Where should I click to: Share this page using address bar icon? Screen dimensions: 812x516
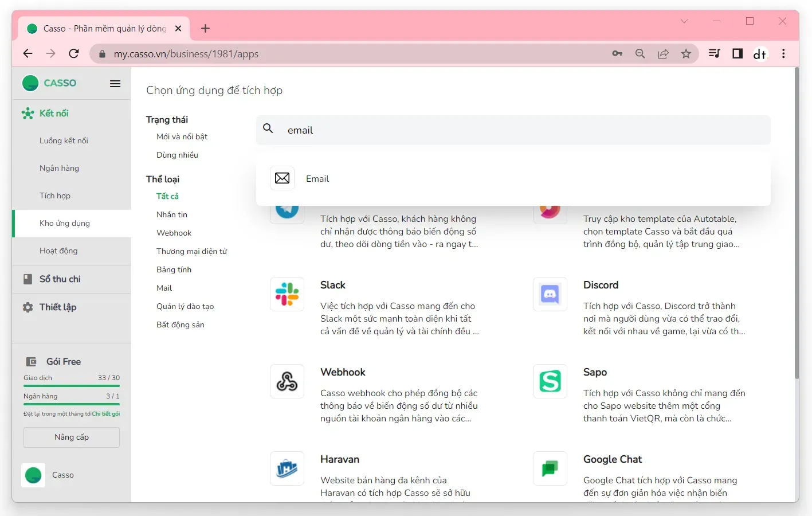pyautogui.click(x=663, y=54)
